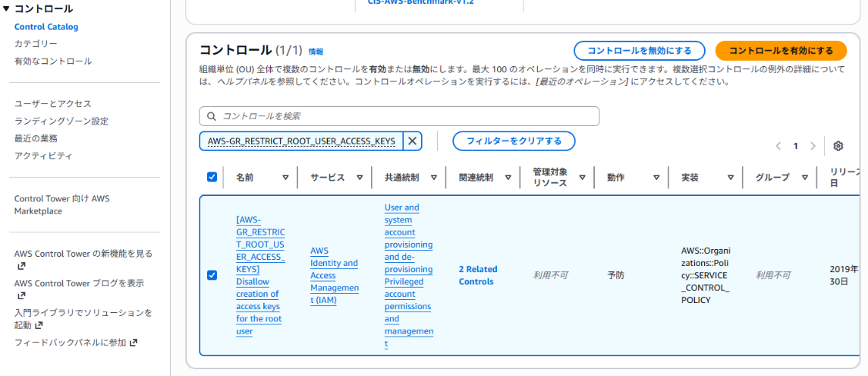Sort by 動作 column arrow

pos(656,178)
